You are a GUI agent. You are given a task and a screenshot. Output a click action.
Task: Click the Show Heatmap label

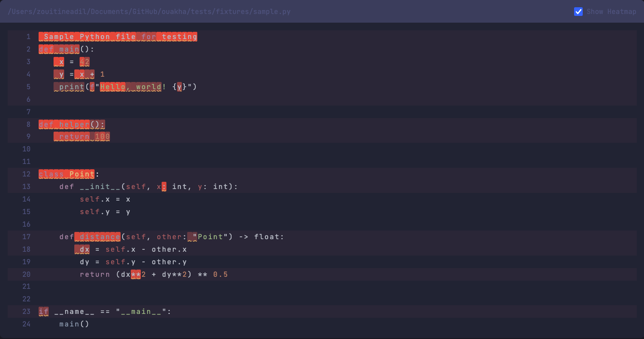tap(611, 12)
